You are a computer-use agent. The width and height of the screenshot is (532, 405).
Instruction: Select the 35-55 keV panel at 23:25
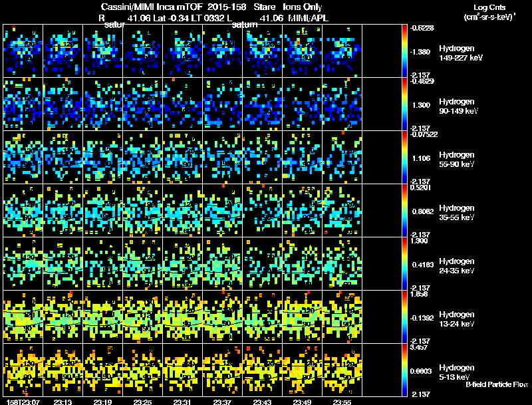[143, 211]
